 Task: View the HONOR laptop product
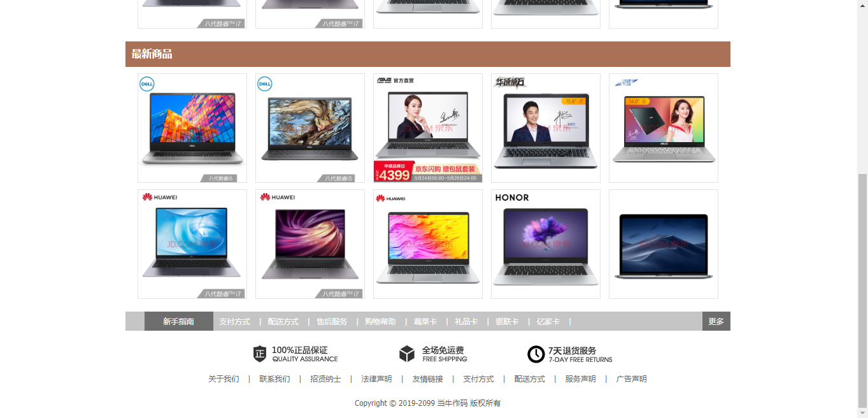(x=546, y=244)
